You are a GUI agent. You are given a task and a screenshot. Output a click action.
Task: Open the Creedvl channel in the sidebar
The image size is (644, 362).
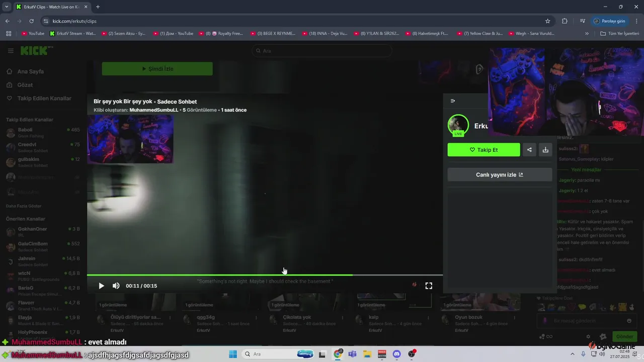click(x=43, y=147)
